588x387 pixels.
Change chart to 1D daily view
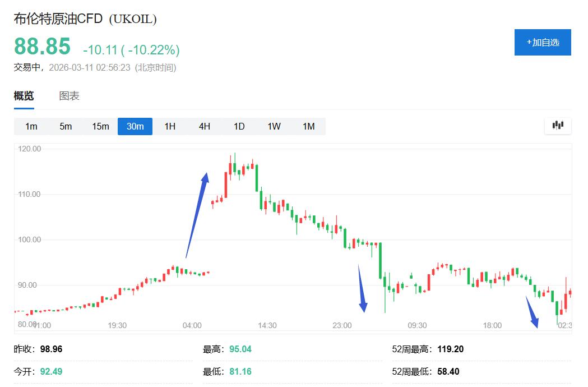click(239, 126)
